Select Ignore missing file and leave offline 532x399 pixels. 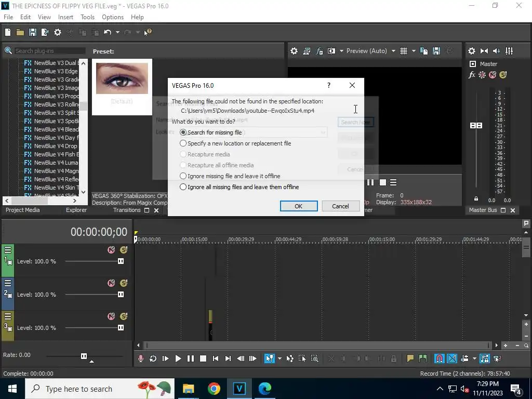pos(183,176)
